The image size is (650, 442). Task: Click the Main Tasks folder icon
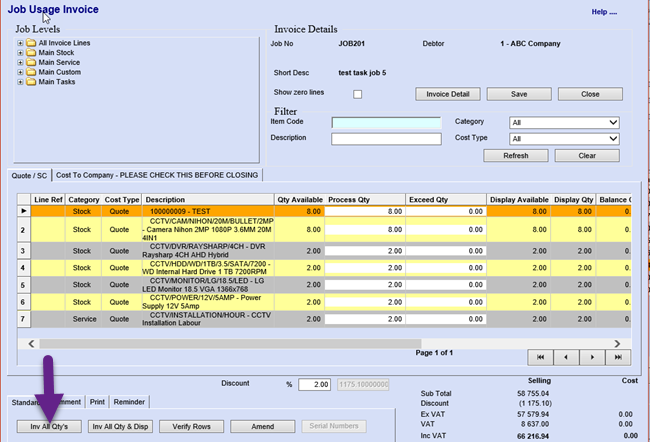pos(31,82)
